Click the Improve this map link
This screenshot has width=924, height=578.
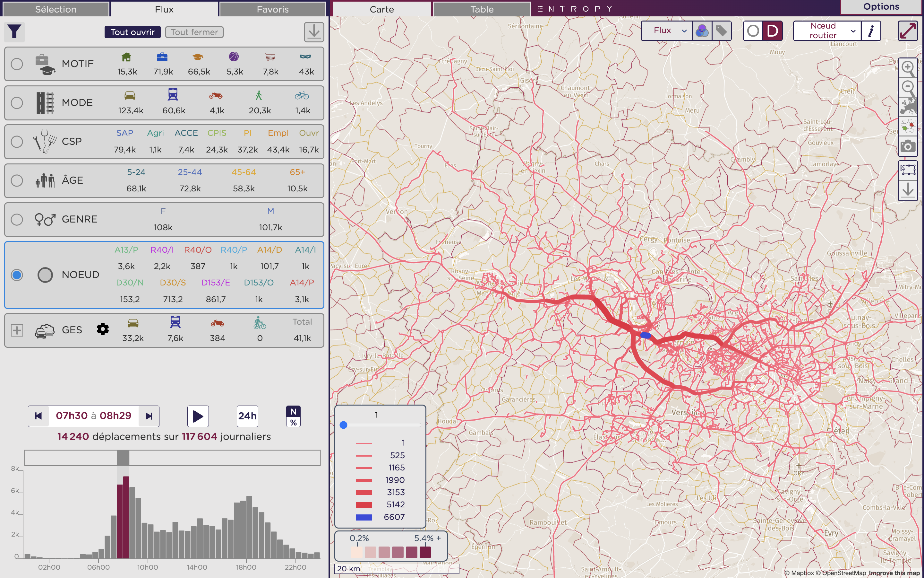click(x=894, y=573)
